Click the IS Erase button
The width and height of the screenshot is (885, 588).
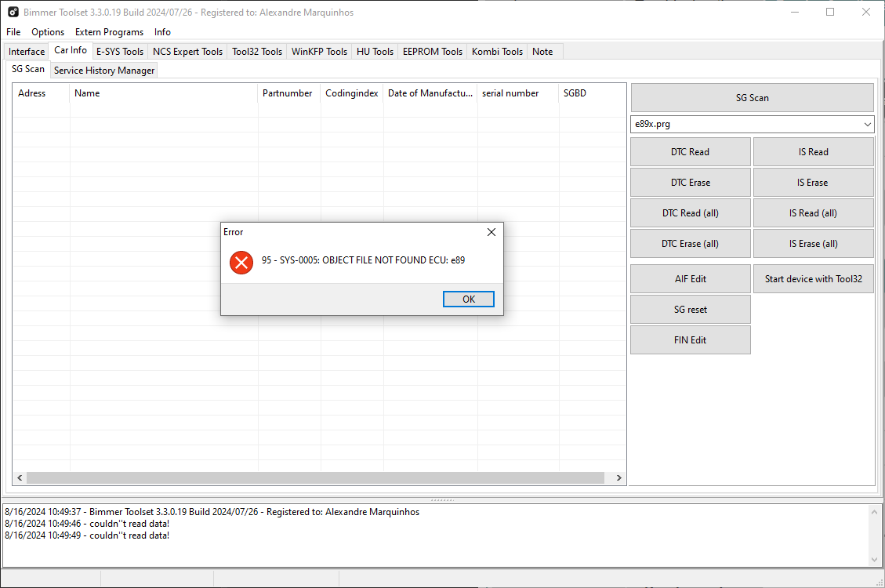814,182
